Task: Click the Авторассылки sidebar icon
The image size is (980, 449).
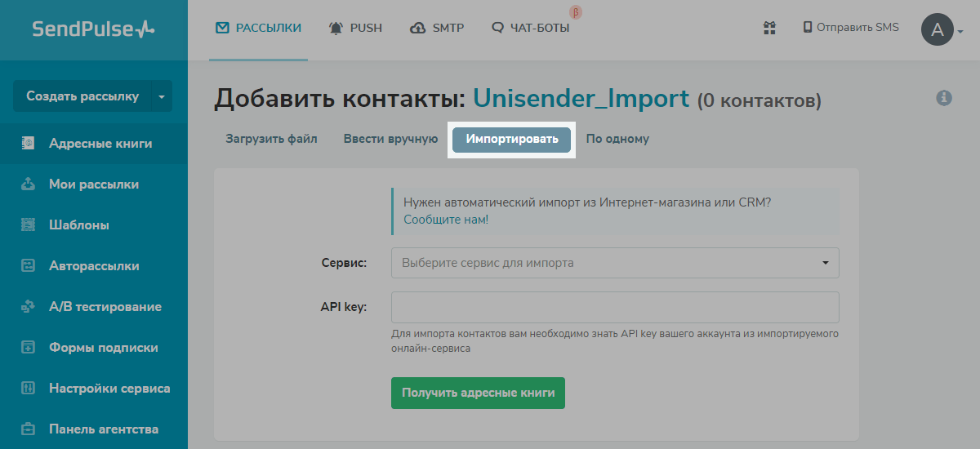Action: [28, 266]
